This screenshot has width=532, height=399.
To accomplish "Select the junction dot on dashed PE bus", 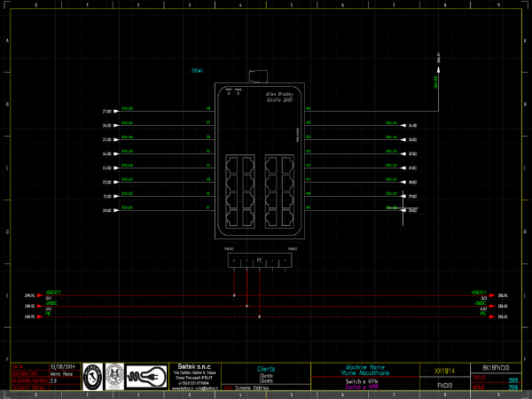I will (260, 317).
